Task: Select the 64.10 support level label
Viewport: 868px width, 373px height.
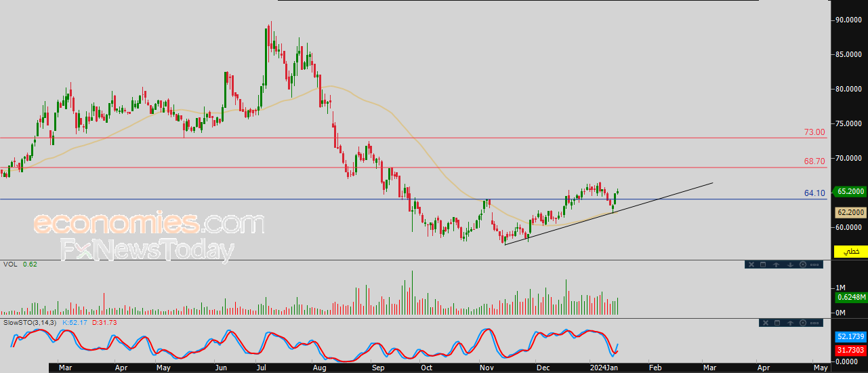Action: [x=815, y=193]
